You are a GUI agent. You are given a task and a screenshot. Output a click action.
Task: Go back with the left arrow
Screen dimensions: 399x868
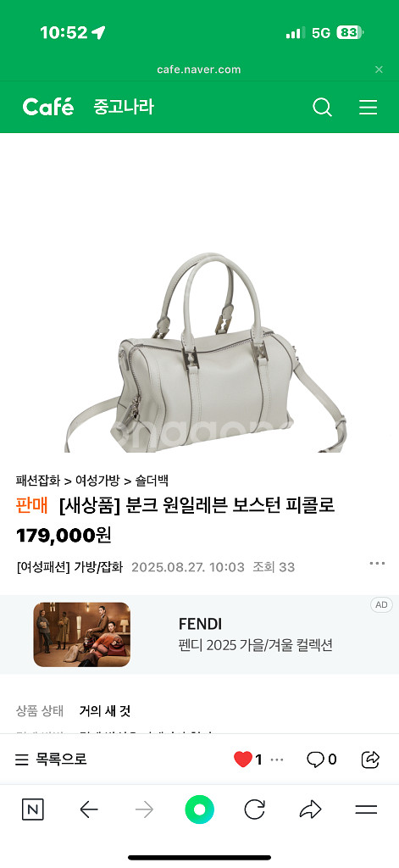(x=89, y=810)
